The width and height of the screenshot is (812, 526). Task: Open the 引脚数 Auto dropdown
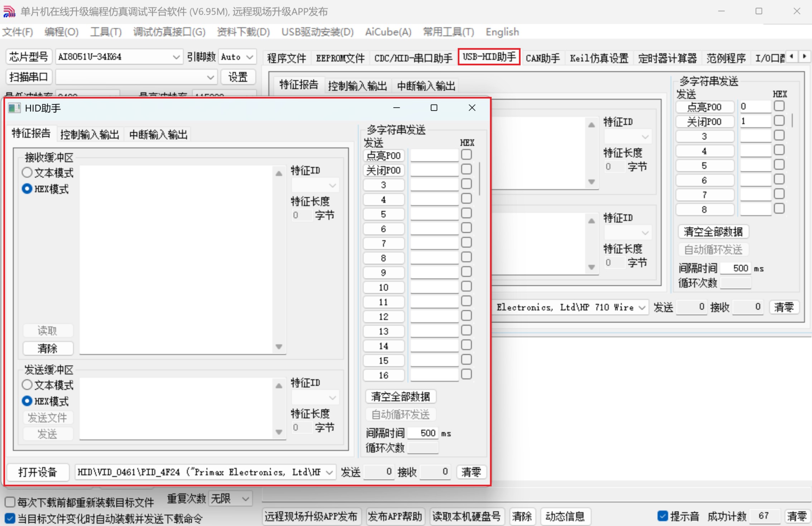point(250,57)
